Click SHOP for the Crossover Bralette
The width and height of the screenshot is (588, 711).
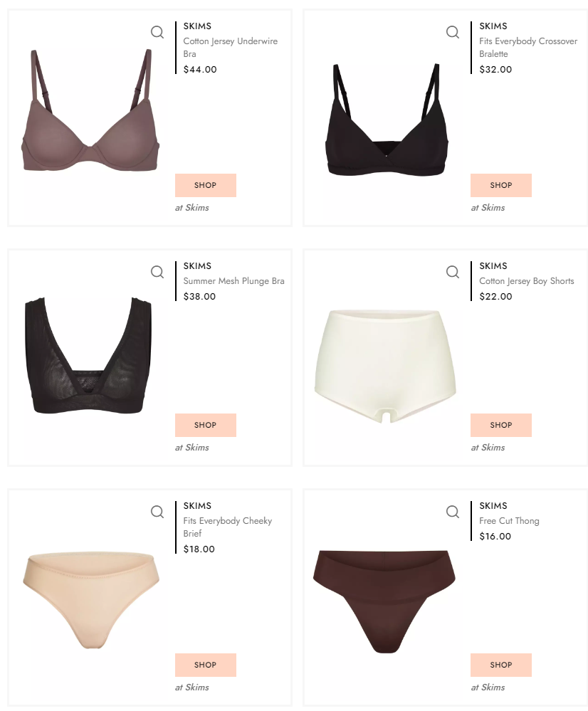(501, 185)
